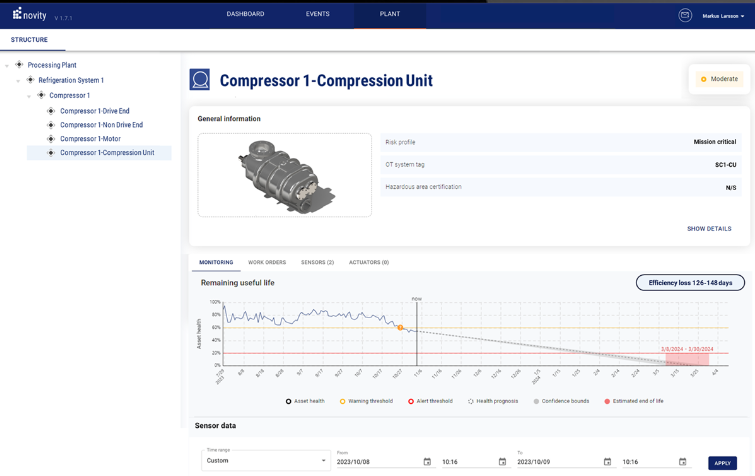Image resolution: width=755 pixels, height=476 pixels.
Task: Click the compressor 3D image thumbnail
Action: [x=285, y=175]
